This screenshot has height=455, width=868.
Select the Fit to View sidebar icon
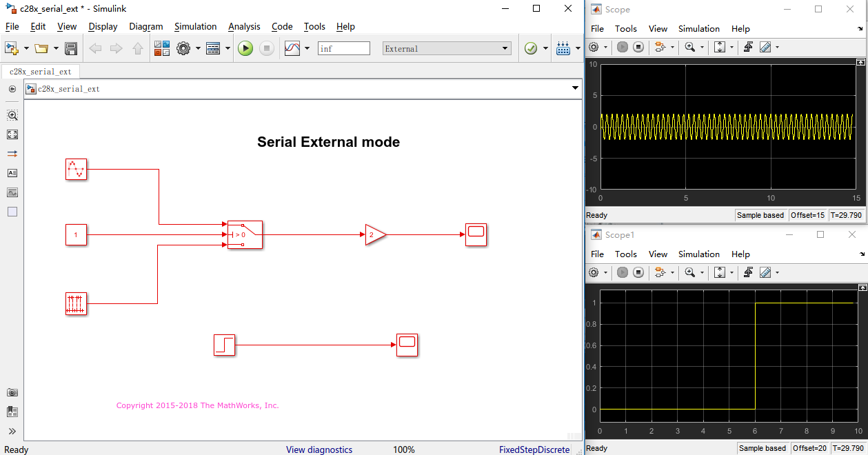click(x=12, y=134)
